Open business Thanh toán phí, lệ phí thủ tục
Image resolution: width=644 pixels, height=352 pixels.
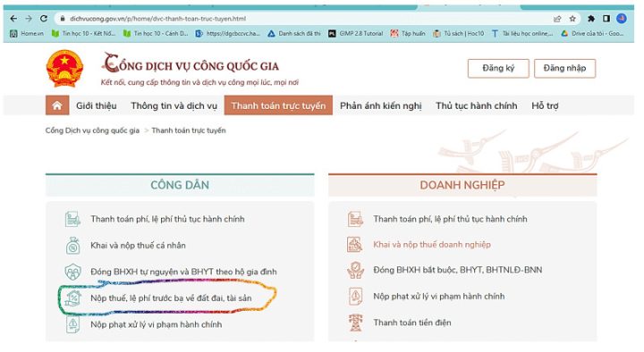(x=450, y=219)
